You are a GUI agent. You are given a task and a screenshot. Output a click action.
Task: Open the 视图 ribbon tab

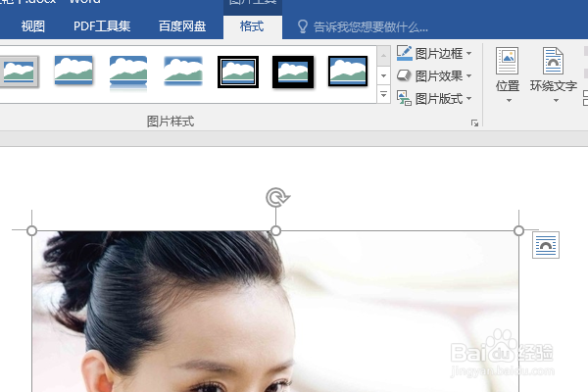pos(33,26)
